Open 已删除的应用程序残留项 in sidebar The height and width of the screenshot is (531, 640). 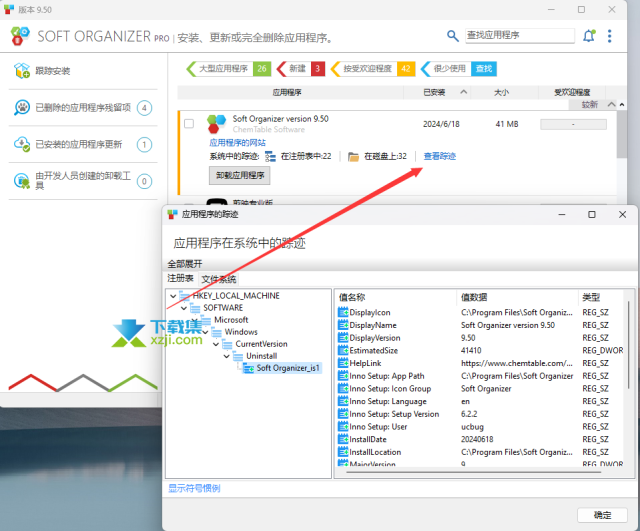(82, 108)
